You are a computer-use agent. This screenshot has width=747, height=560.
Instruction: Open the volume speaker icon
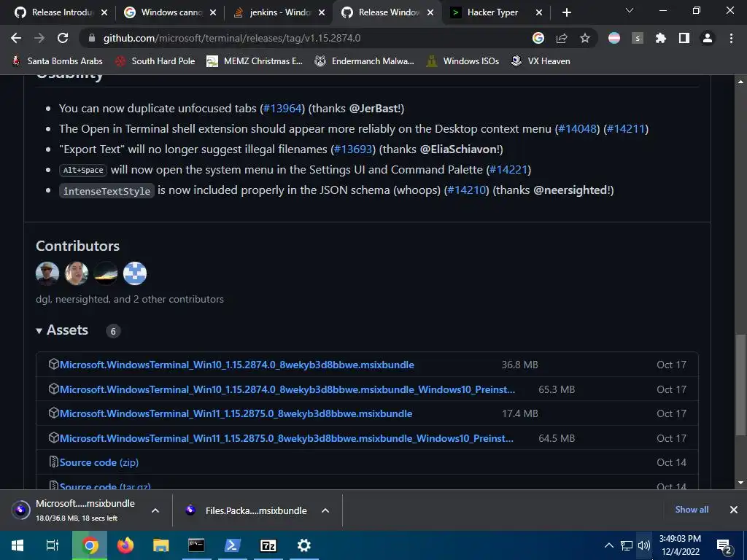tap(643, 545)
